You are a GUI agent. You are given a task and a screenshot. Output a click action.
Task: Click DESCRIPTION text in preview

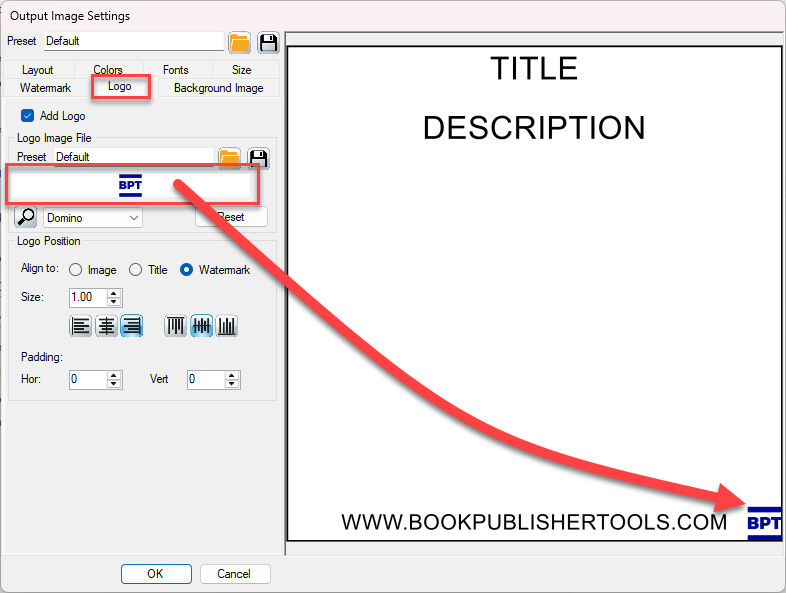(534, 127)
